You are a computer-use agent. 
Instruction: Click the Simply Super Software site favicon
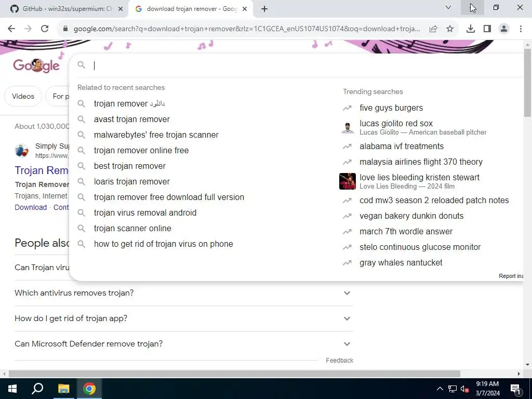coord(22,151)
